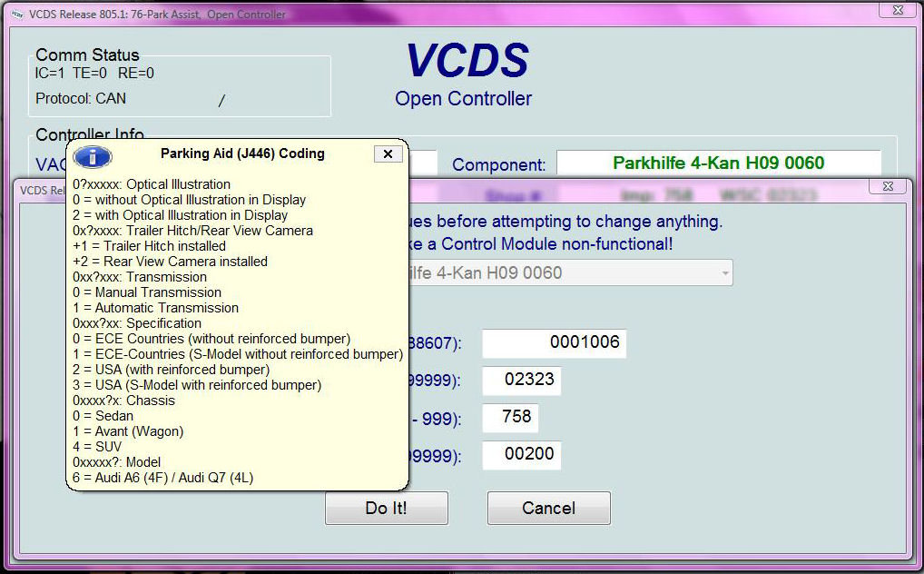Screen dimensions: 924x574
Task: Open the Parkhilfe 4-Kan H09 0060 dropdown arrow
Action: (724, 273)
